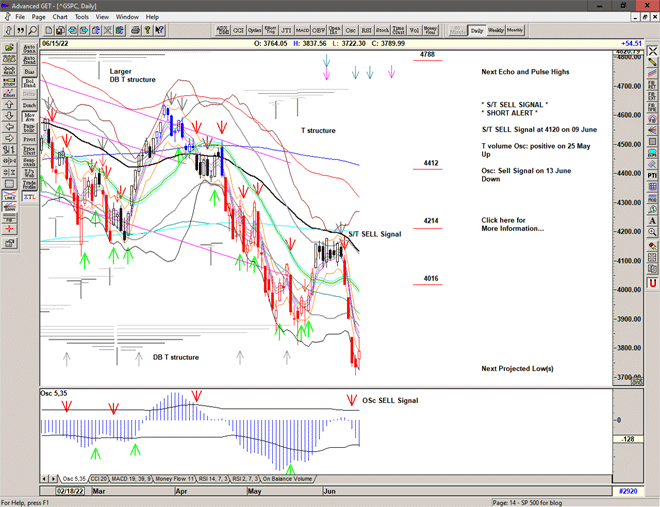
Task: Click the Bias study button
Action: [x=29, y=71]
